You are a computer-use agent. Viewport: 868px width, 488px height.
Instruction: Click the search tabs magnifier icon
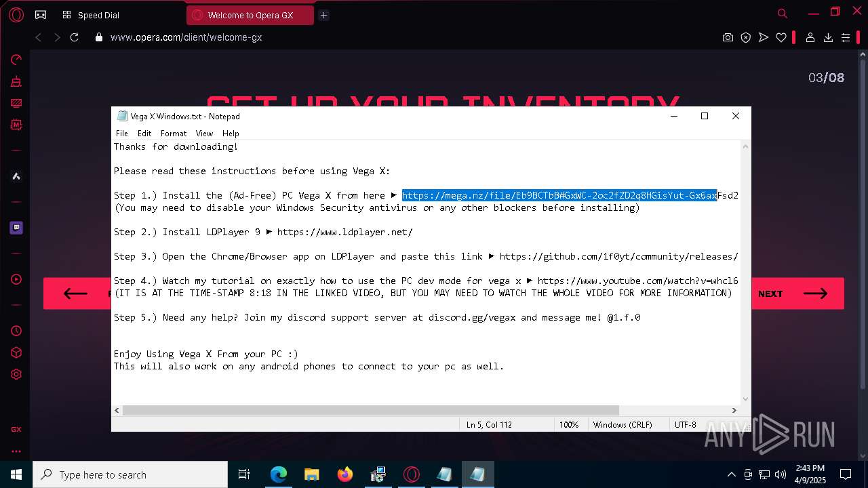(783, 14)
